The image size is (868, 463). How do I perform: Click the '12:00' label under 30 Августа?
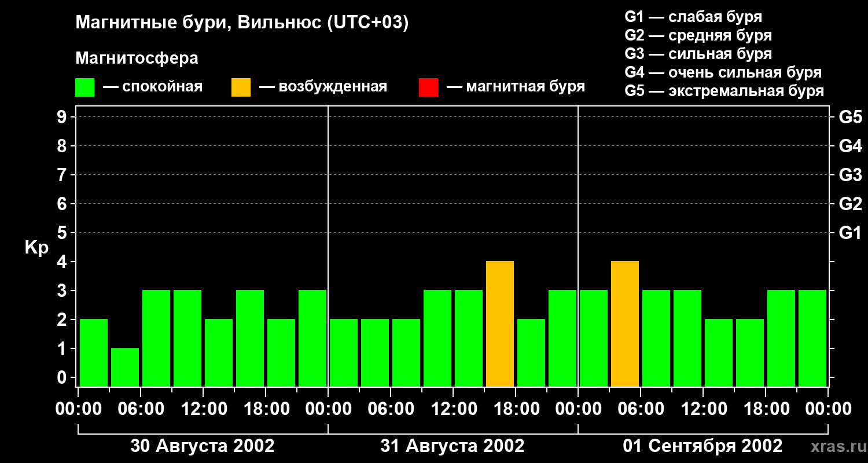click(203, 409)
